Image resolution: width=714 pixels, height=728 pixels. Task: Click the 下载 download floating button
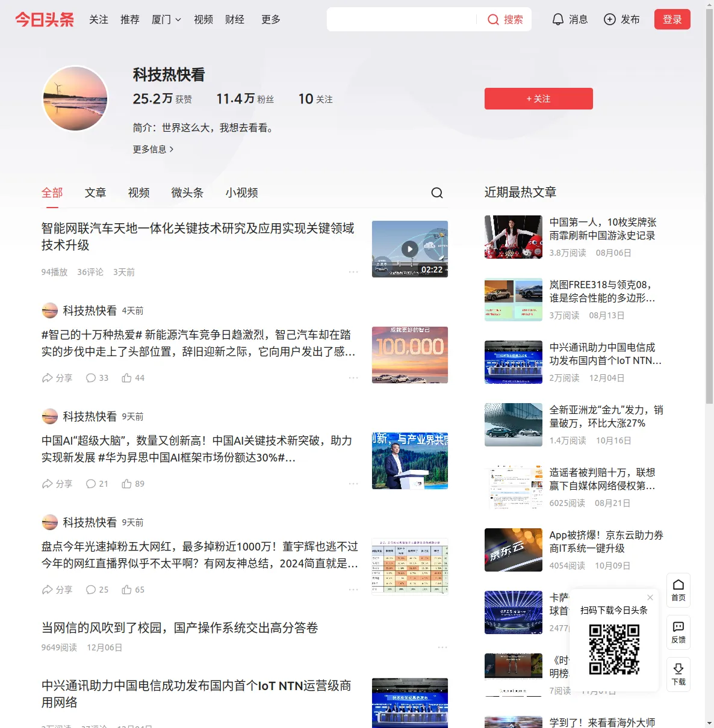coord(678,674)
